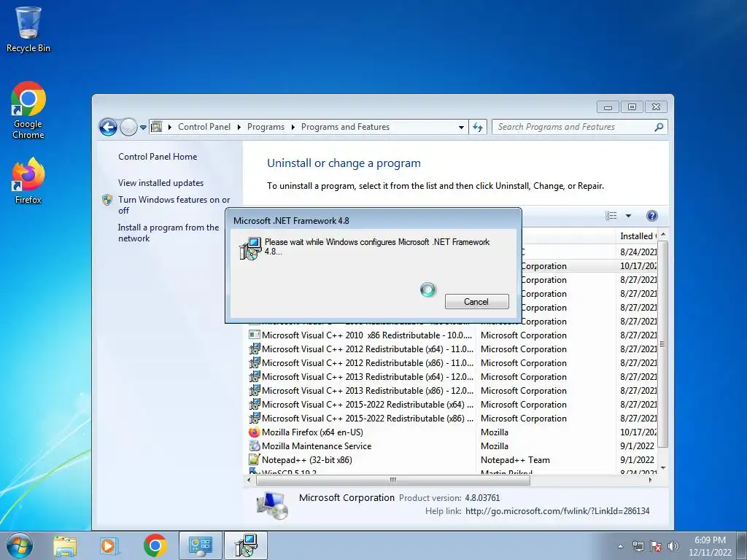Click the Mozilla Firefox program icon in list
Image resolution: width=747 pixels, height=560 pixels.
[x=255, y=432]
